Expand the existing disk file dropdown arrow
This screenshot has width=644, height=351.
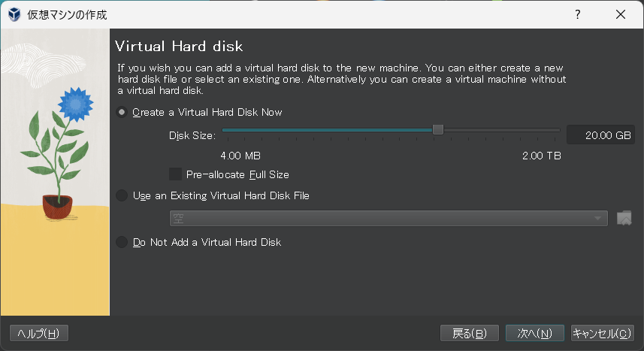[x=598, y=218]
